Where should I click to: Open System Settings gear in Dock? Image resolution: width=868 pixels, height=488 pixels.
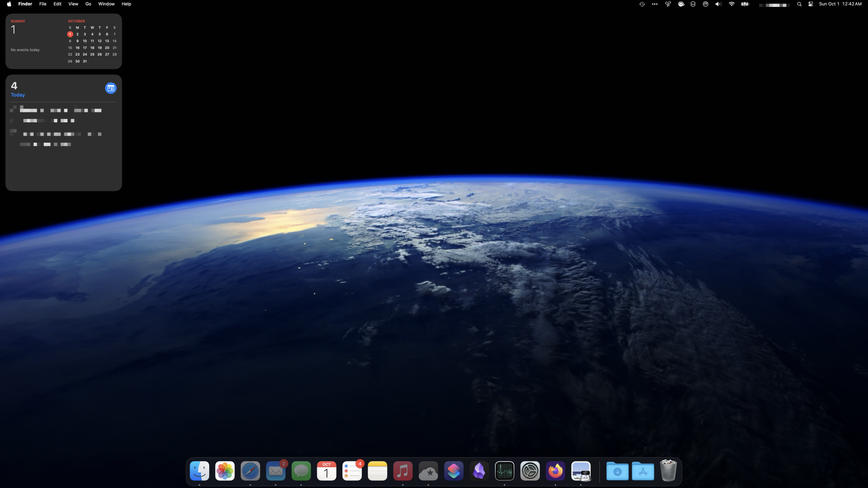[x=530, y=471]
